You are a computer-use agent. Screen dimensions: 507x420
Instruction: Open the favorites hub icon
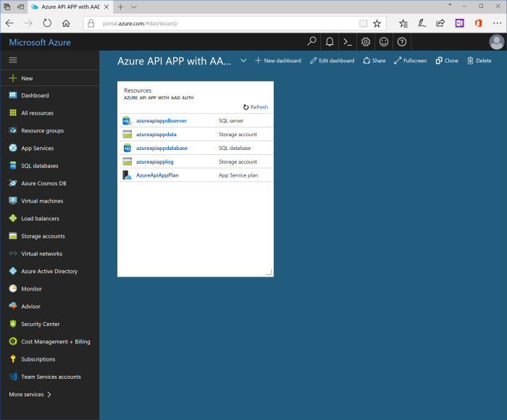point(403,23)
